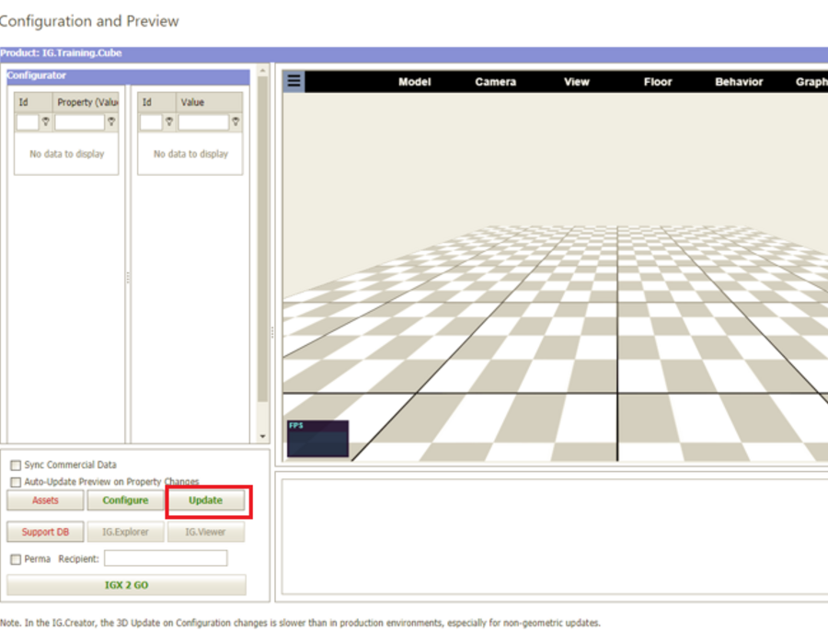
Task: Open the View menu
Action: (x=576, y=82)
